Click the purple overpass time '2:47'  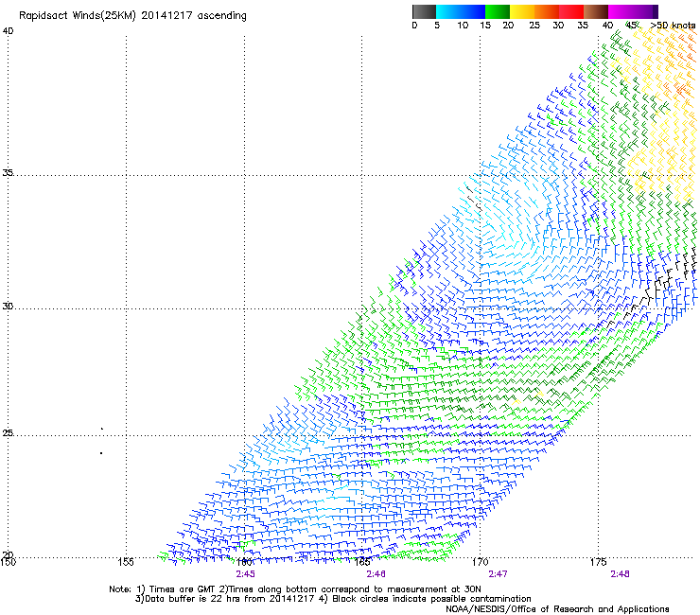(498, 574)
